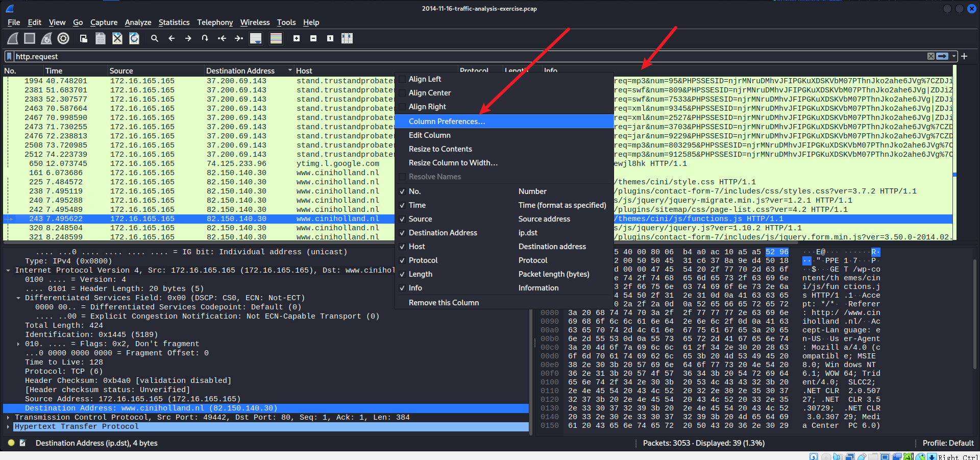
Task: Toggle packet list colorize icon
Action: point(276,38)
